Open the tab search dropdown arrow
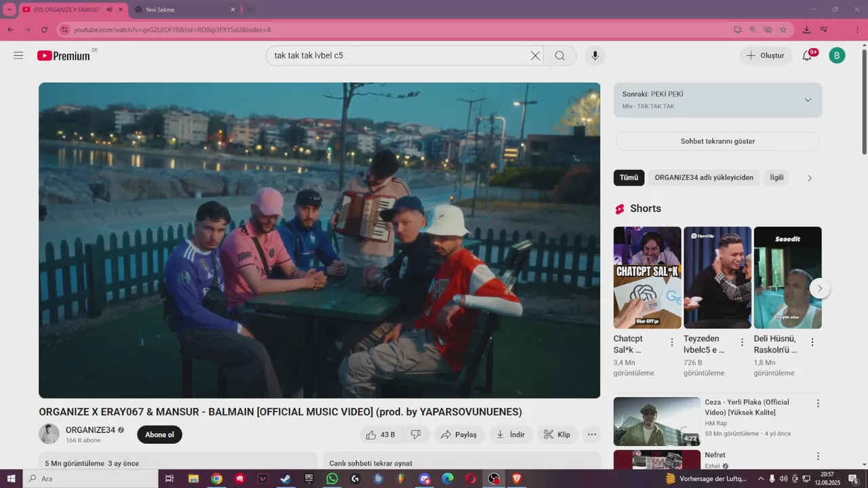868x488 pixels. 9,9
